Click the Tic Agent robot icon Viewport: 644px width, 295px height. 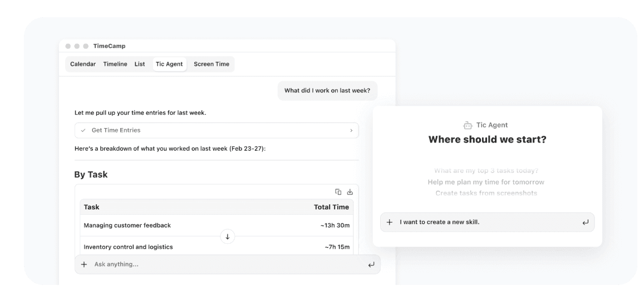468,125
